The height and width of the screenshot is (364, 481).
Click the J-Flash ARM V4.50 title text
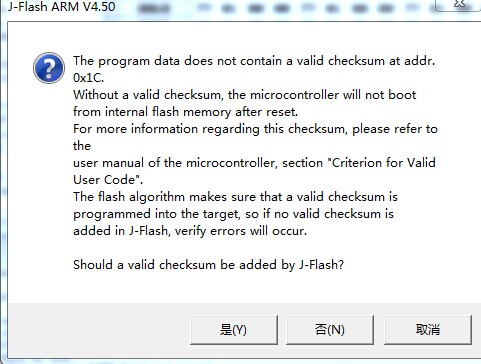click(62, 7)
